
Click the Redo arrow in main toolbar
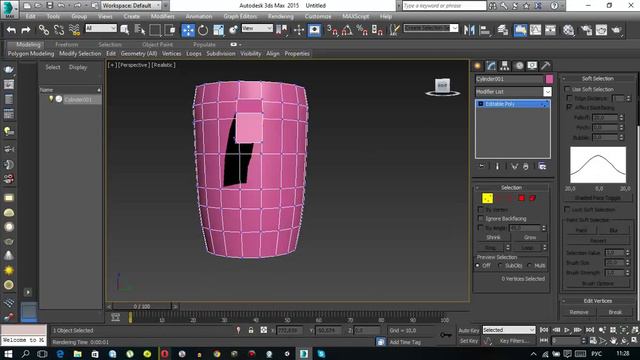[x=26, y=30]
